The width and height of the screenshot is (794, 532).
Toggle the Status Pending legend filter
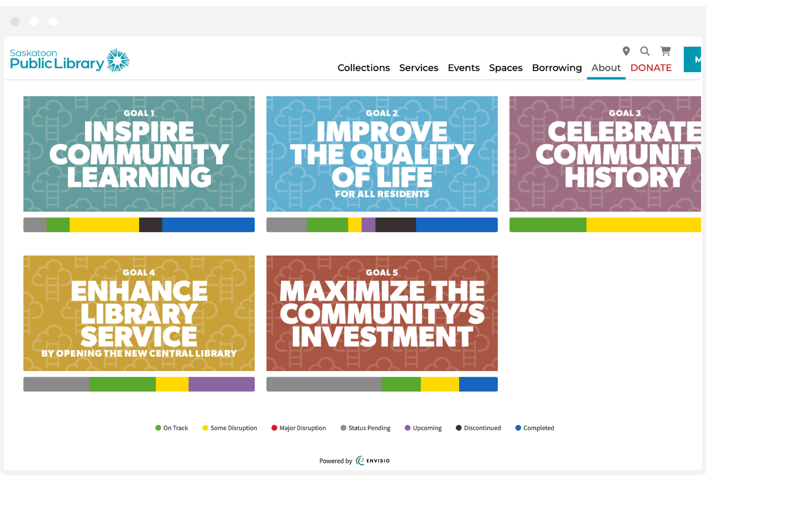click(x=343, y=428)
